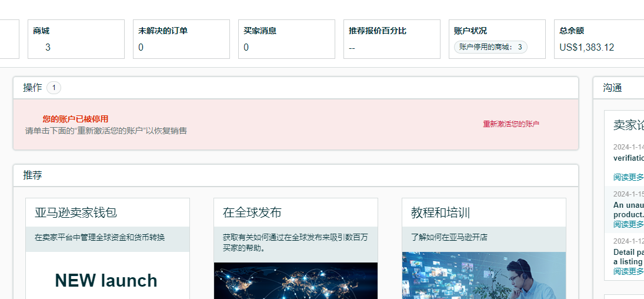The image size is (644, 299).
Task: Open the 买家消息 card
Action: 286,39
